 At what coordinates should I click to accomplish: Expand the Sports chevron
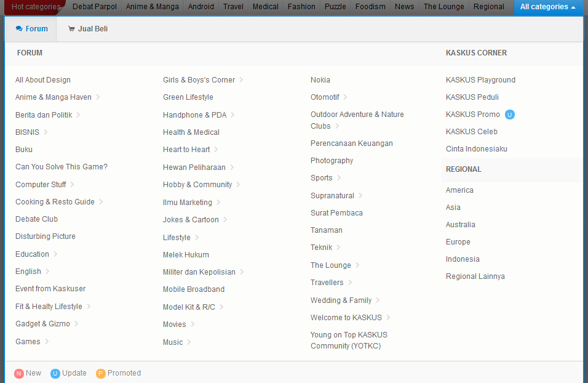click(339, 177)
